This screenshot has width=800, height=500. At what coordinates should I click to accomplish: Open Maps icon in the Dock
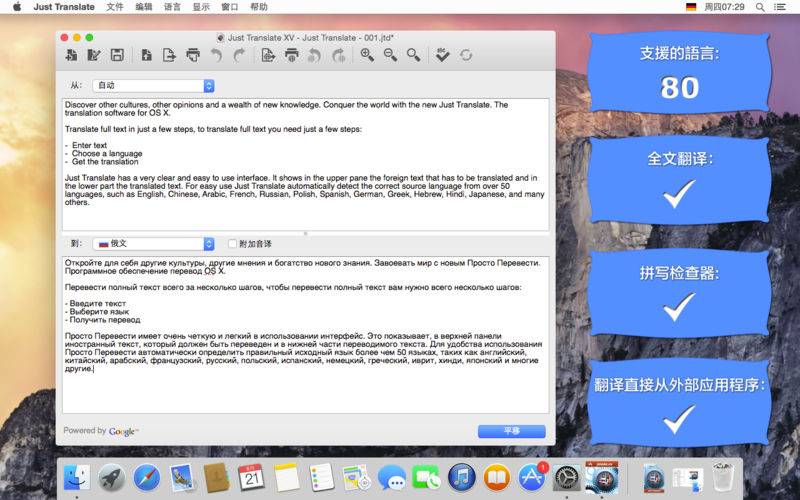pyautogui.click(x=356, y=478)
